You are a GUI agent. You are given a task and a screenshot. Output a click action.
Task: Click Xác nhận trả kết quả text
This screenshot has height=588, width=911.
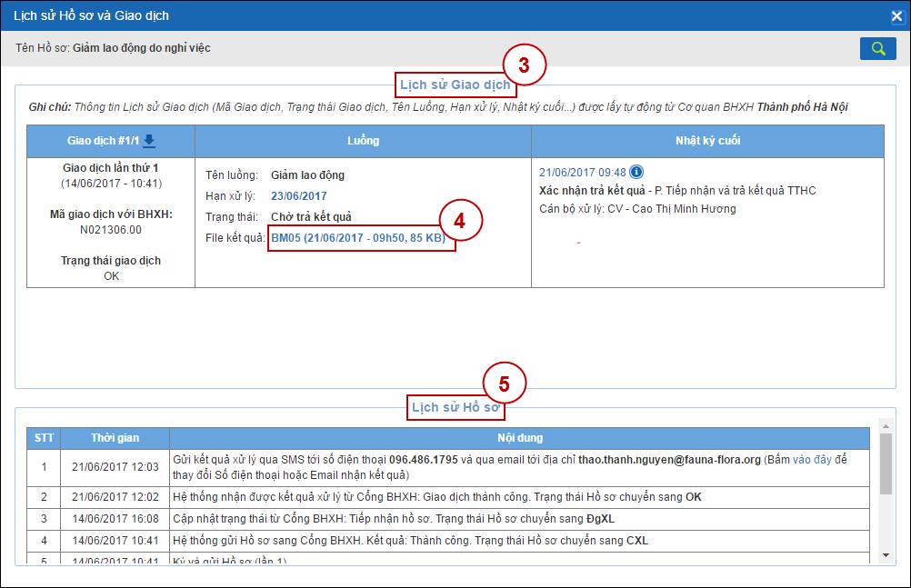coord(592,191)
